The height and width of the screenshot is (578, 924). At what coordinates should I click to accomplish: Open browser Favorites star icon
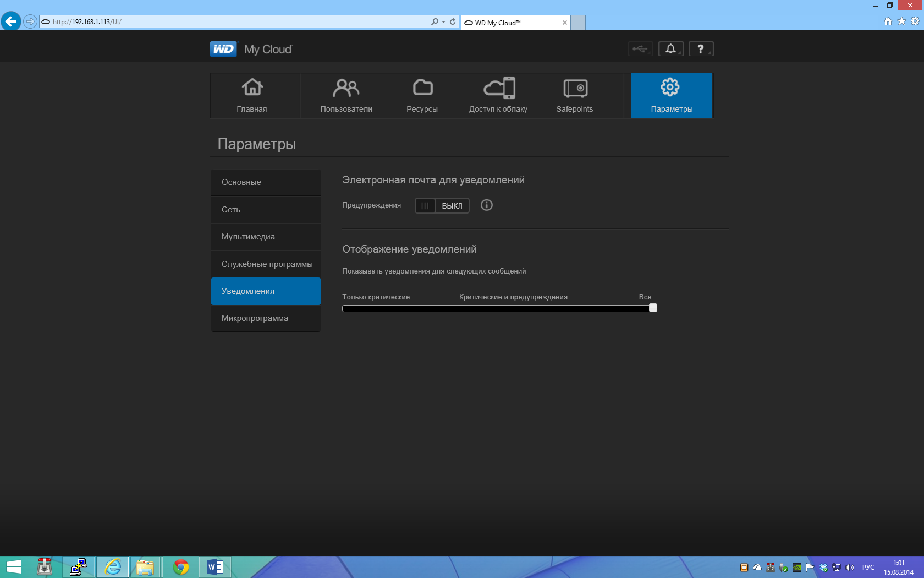[x=901, y=21]
